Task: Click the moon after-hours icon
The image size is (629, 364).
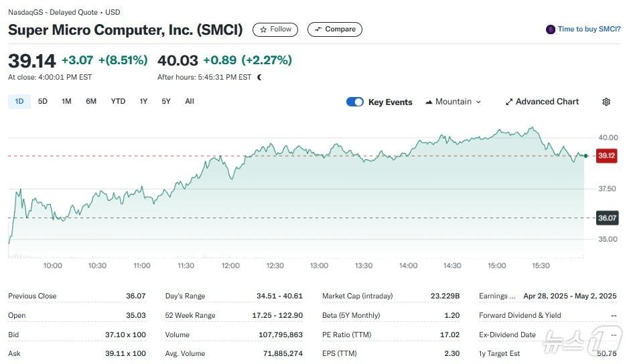Action: [x=260, y=77]
